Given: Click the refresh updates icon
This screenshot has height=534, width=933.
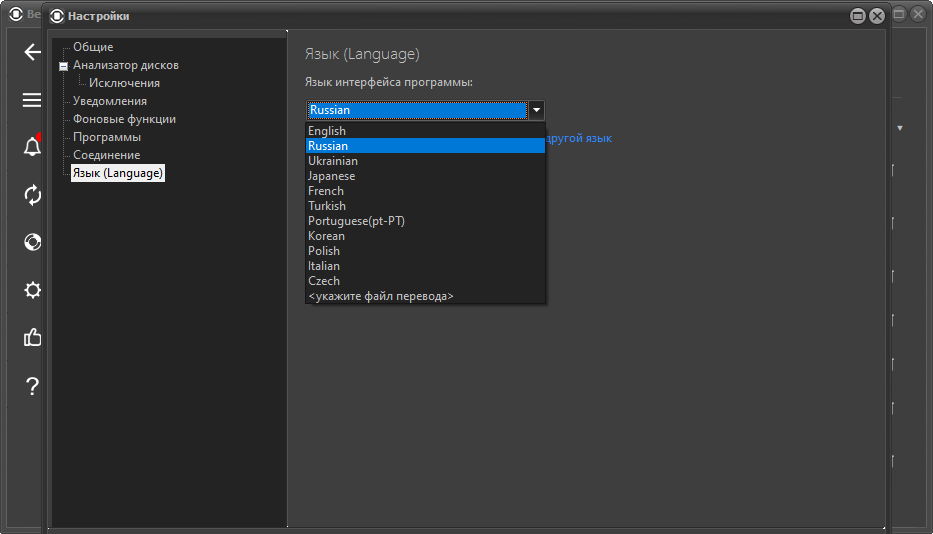Looking at the screenshot, I should tap(32, 195).
